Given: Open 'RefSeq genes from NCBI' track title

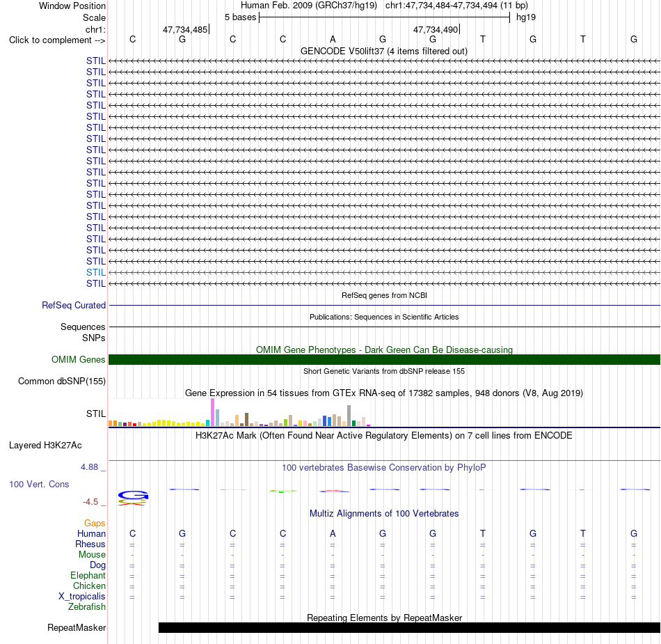Looking at the screenshot, I should click(x=384, y=295).
